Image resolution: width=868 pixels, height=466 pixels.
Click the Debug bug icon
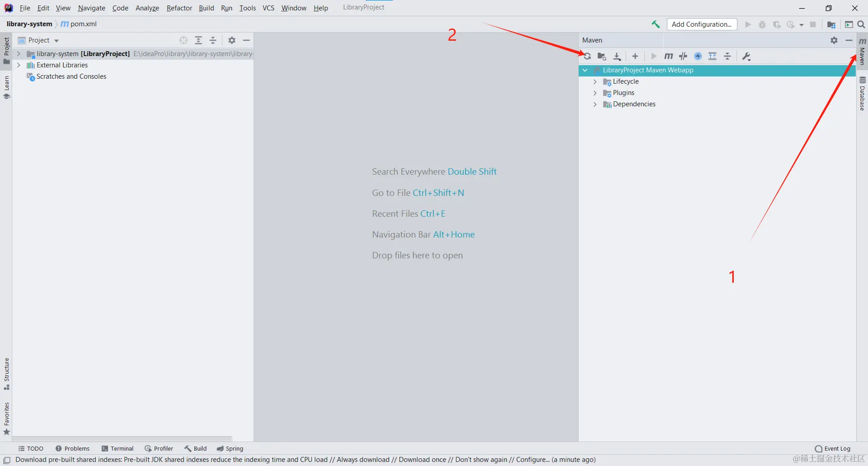762,24
